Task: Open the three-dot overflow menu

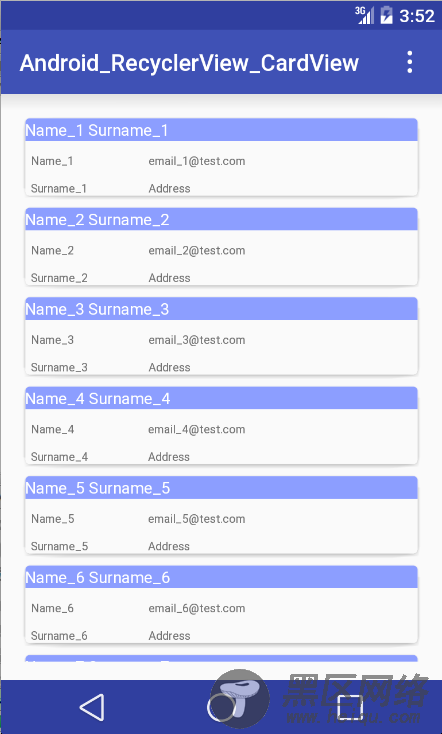Action: coord(410,62)
